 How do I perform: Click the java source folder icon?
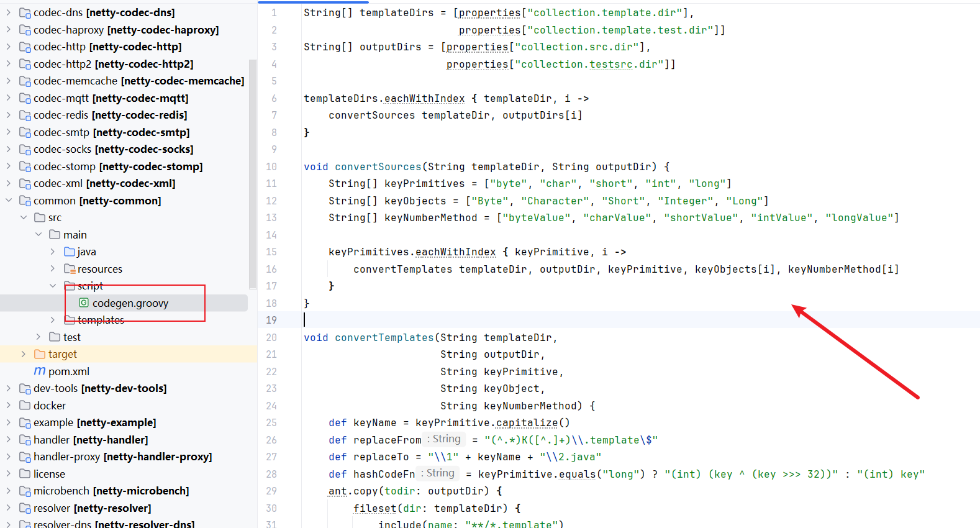pyautogui.click(x=70, y=252)
